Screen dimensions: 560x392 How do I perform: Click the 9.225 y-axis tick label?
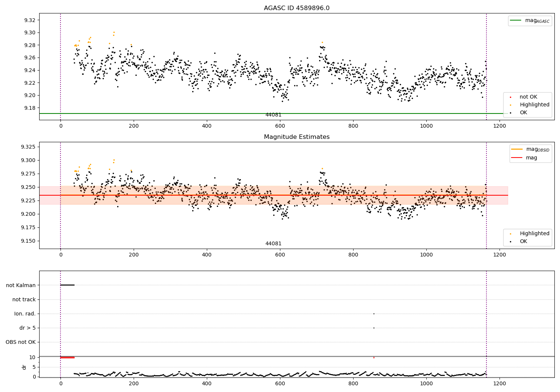(x=28, y=200)
